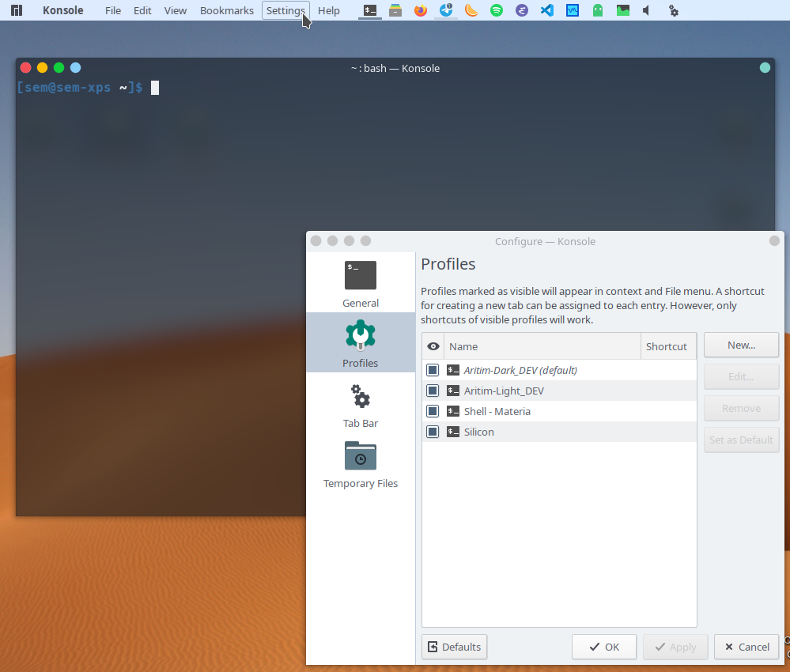Open the File menu
Image resolution: width=790 pixels, height=672 pixels.
pyautogui.click(x=113, y=10)
